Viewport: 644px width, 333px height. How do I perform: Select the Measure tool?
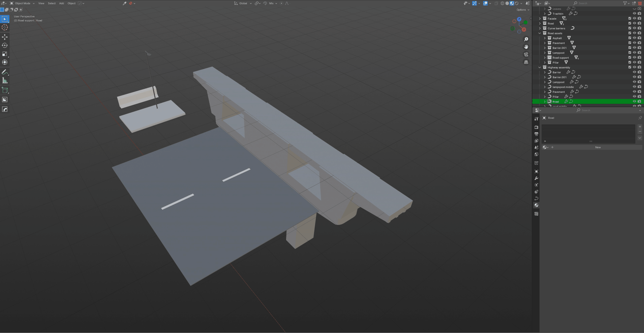[x=5, y=81]
